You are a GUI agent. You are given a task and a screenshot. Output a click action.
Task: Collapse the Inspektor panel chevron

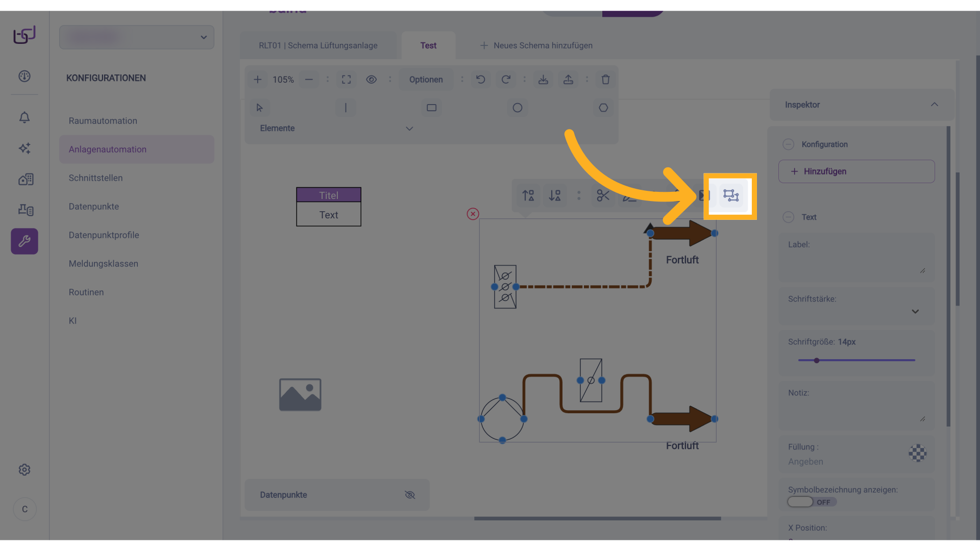tap(934, 105)
